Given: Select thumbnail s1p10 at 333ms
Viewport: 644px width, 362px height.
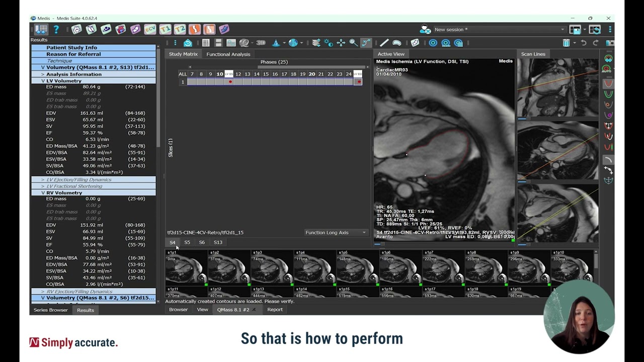Looking at the screenshot, I should 572,268.
